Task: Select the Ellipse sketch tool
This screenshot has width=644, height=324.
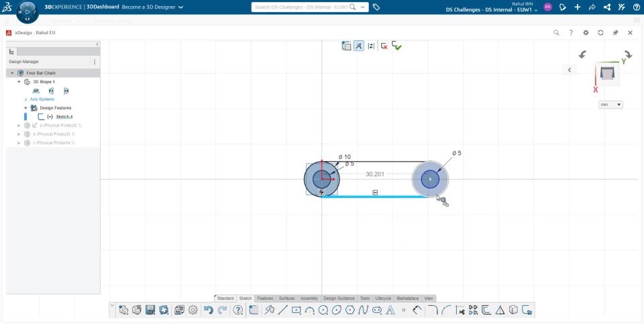Action: click(x=336, y=310)
